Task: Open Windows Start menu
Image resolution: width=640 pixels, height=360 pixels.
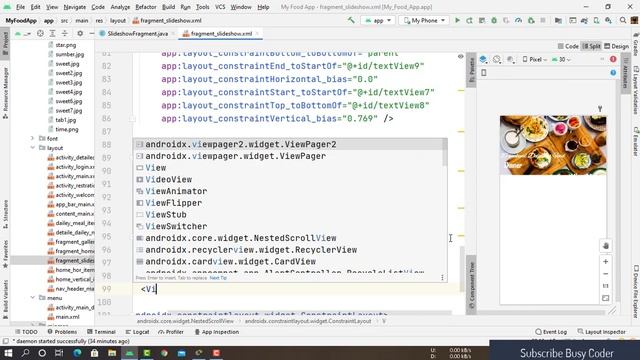Action: tap(8, 353)
